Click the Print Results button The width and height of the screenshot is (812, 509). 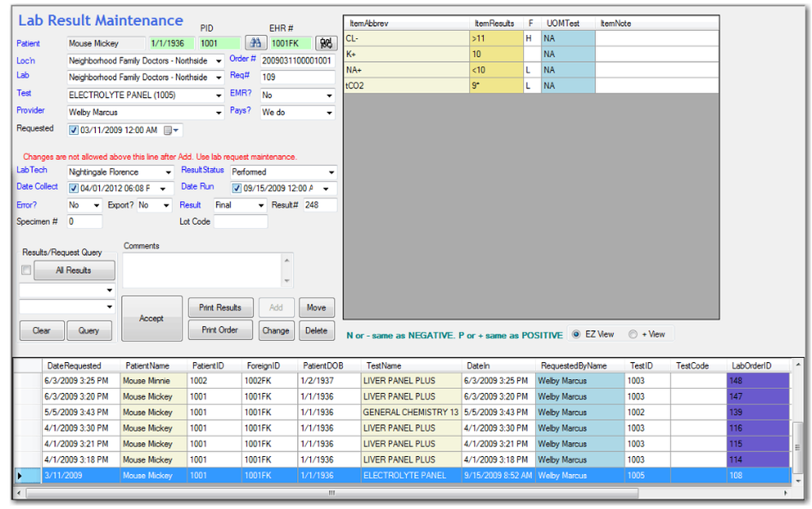[221, 308]
